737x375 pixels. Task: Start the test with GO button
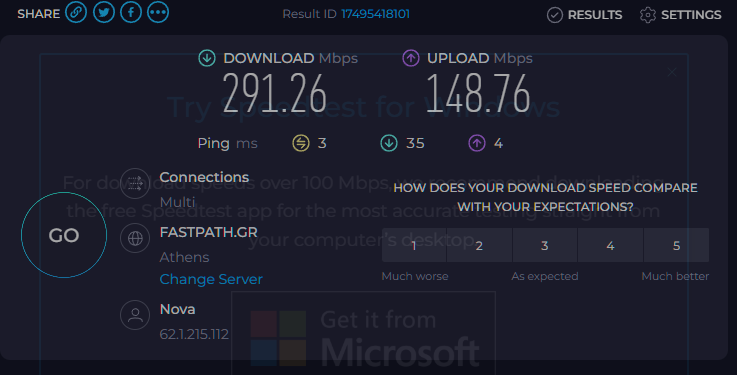[64, 235]
